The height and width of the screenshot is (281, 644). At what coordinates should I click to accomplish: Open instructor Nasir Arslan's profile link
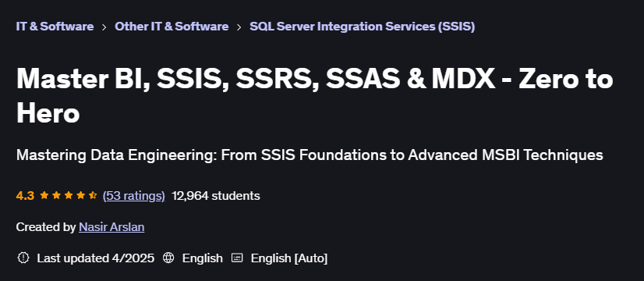click(111, 227)
